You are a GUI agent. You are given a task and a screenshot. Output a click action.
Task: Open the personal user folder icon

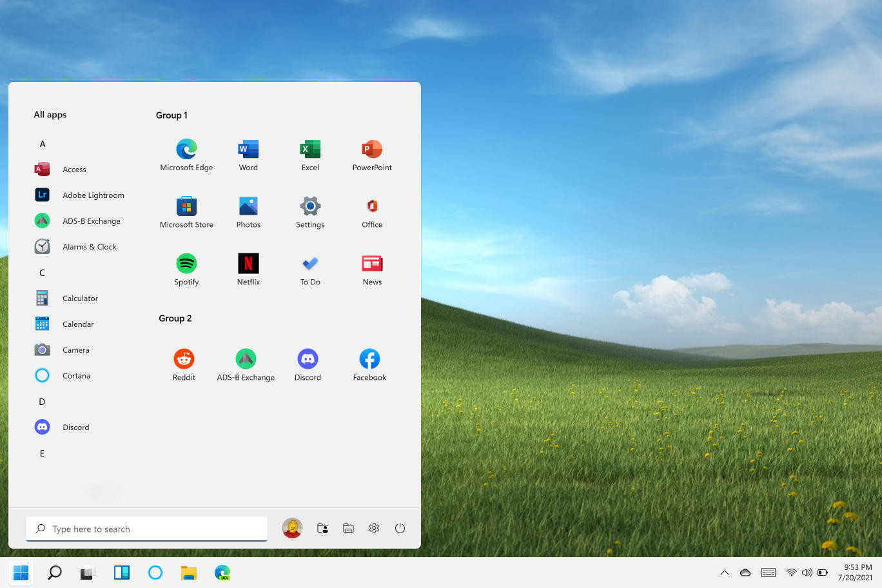[x=323, y=528]
